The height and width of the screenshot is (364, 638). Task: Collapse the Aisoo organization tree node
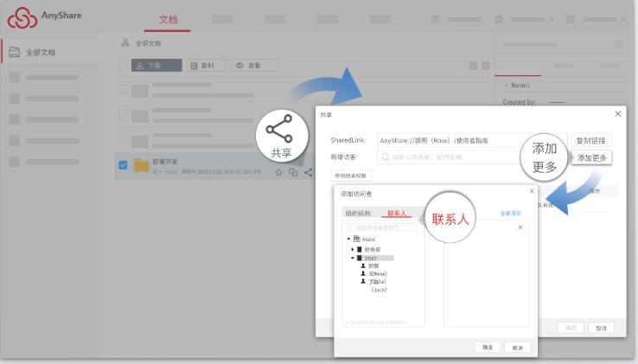(348, 239)
